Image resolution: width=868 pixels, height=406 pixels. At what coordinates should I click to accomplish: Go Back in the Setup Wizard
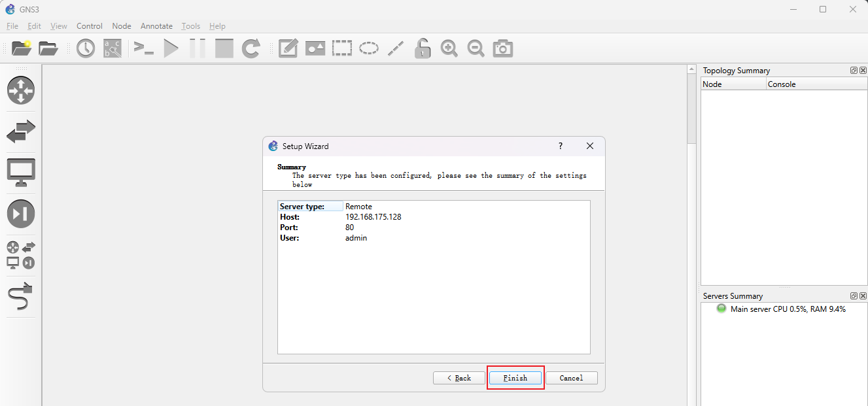(x=459, y=378)
